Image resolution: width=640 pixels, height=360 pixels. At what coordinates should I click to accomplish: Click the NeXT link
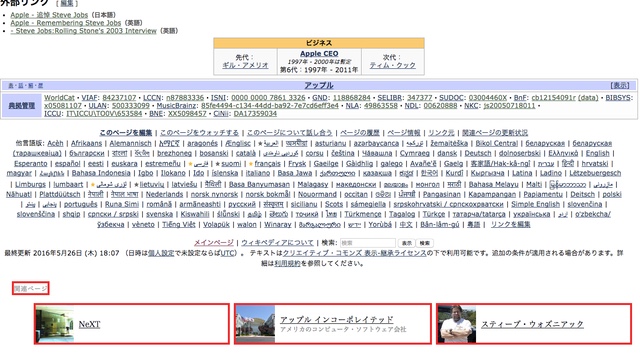click(x=89, y=324)
